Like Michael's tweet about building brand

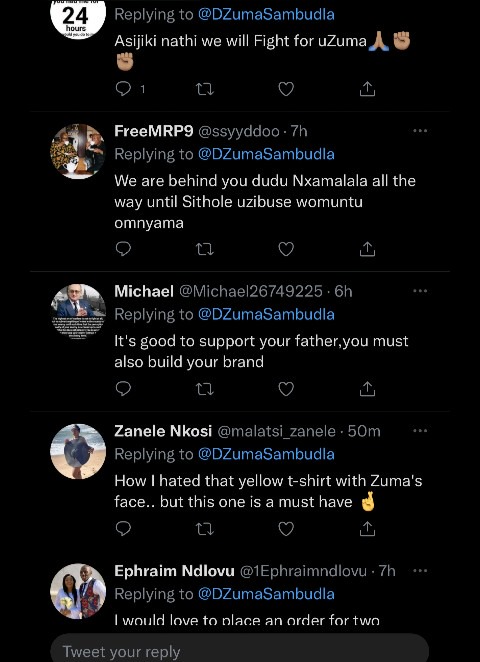click(286, 389)
